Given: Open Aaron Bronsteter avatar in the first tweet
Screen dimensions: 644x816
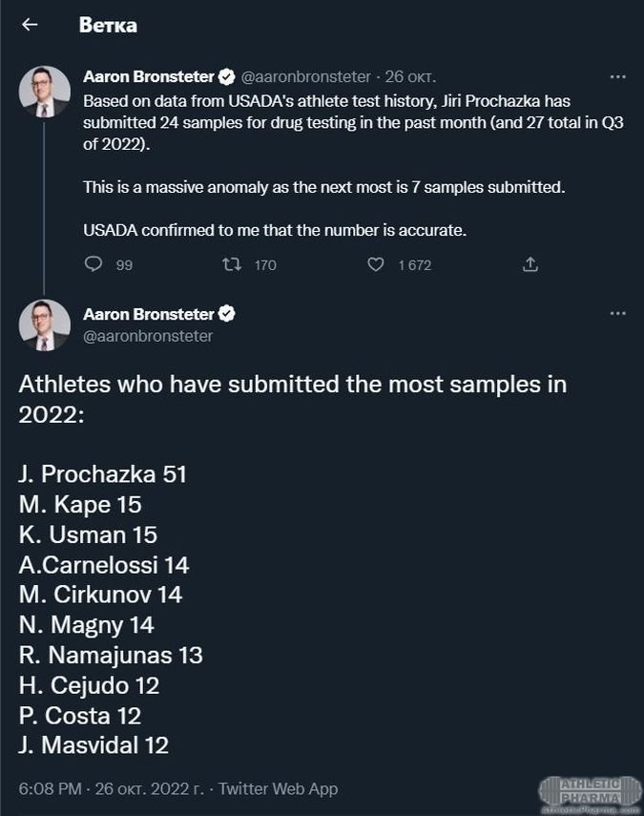Looking at the screenshot, I should coord(44,92).
